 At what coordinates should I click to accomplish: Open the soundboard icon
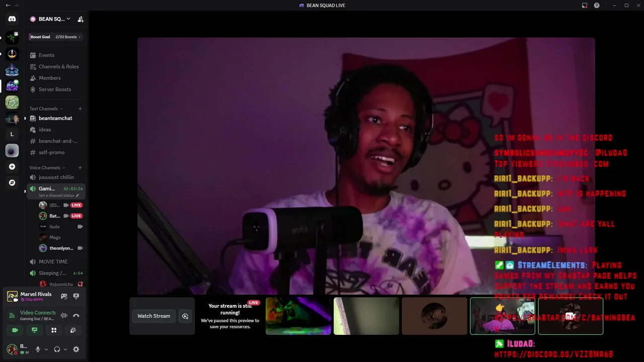pyautogui.click(x=73, y=330)
